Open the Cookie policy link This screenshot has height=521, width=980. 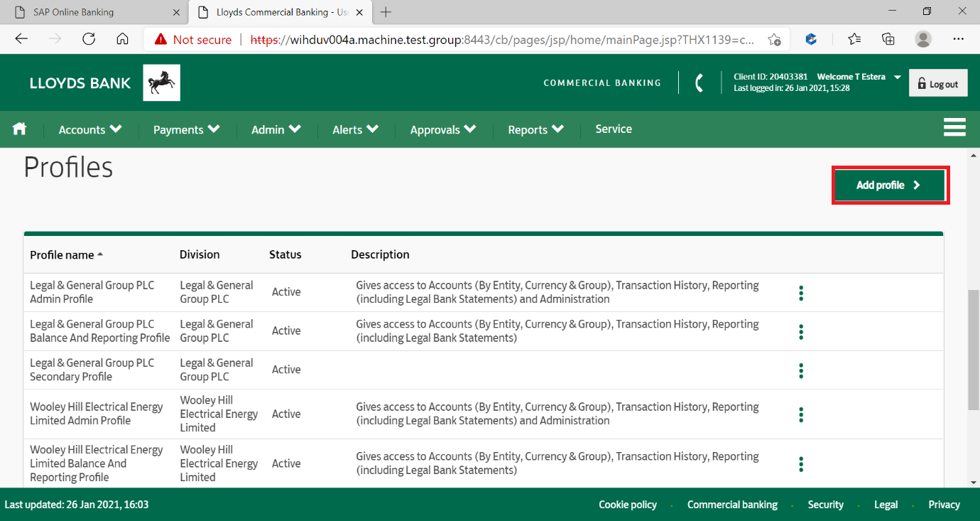pos(628,505)
